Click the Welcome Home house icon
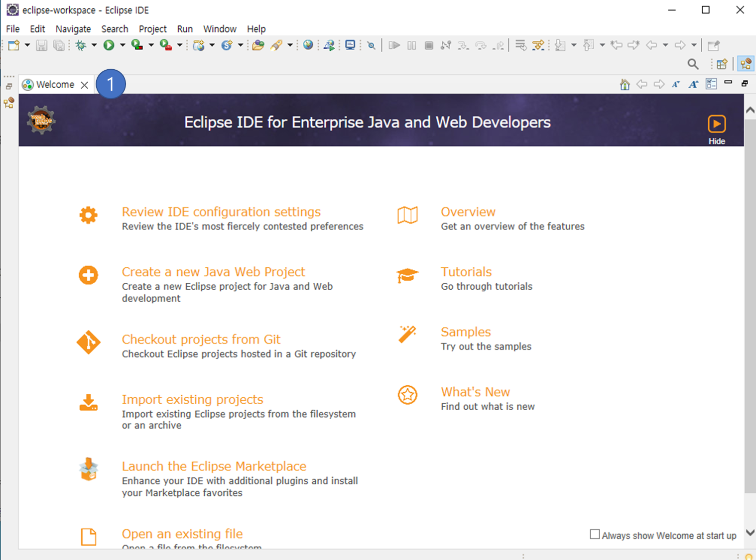The height and width of the screenshot is (560, 756). [x=625, y=84]
